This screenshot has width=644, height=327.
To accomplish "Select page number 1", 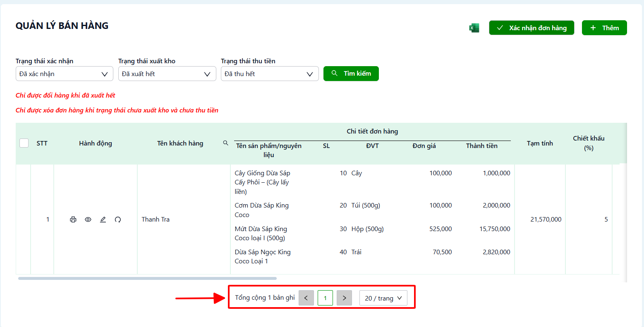I will click(x=325, y=298).
